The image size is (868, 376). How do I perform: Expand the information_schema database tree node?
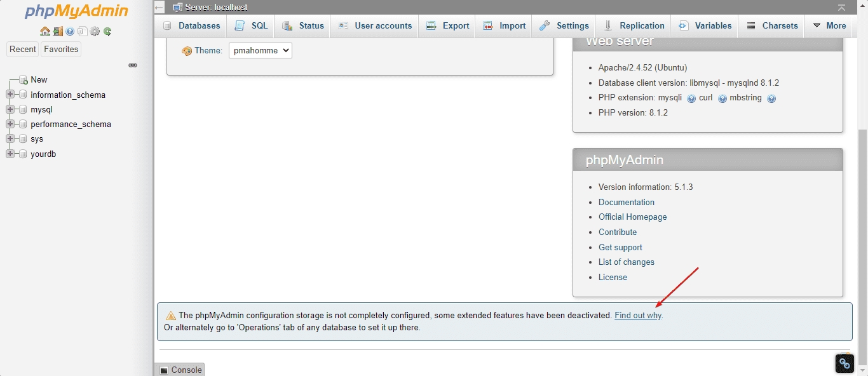point(10,95)
